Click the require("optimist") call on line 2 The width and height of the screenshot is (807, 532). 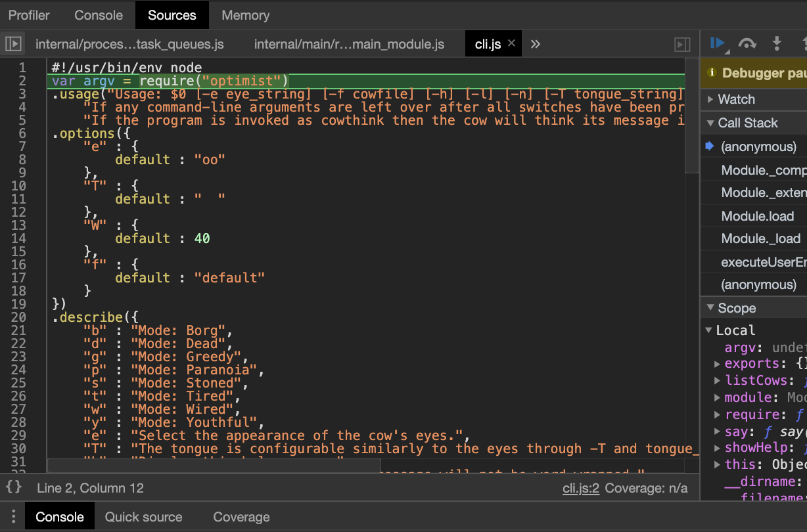tap(214, 81)
